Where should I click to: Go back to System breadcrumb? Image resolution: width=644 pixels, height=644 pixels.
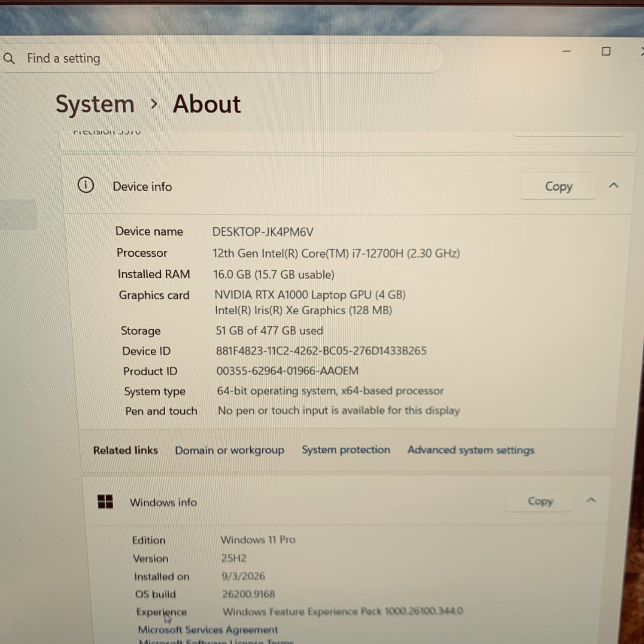(95, 104)
